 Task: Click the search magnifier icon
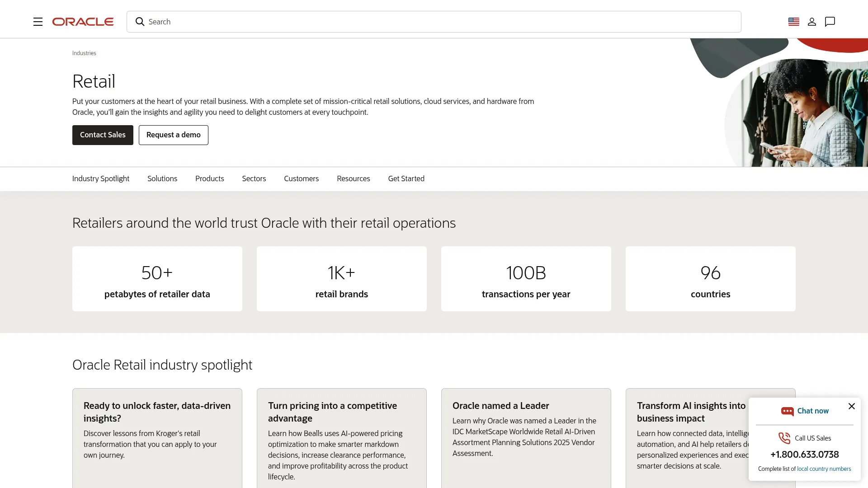[x=140, y=22]
